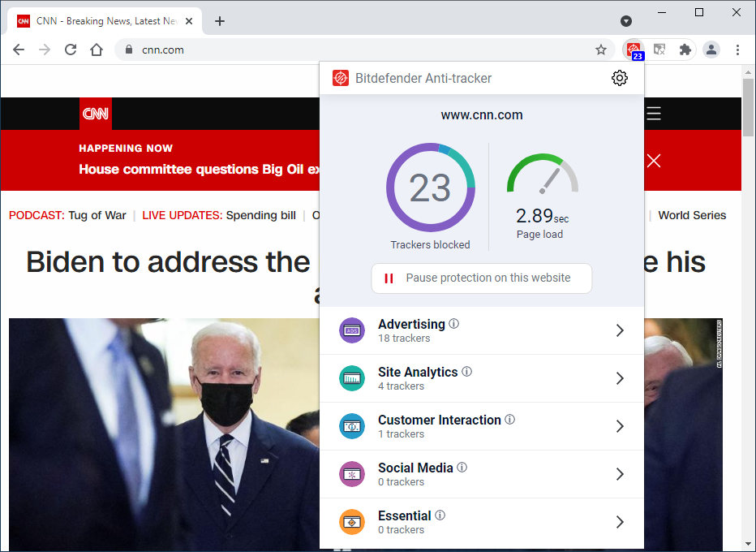Expand the Essential trackers list
Image resolution: width=756 pixels, height=552 pixels.
(620, 522)
